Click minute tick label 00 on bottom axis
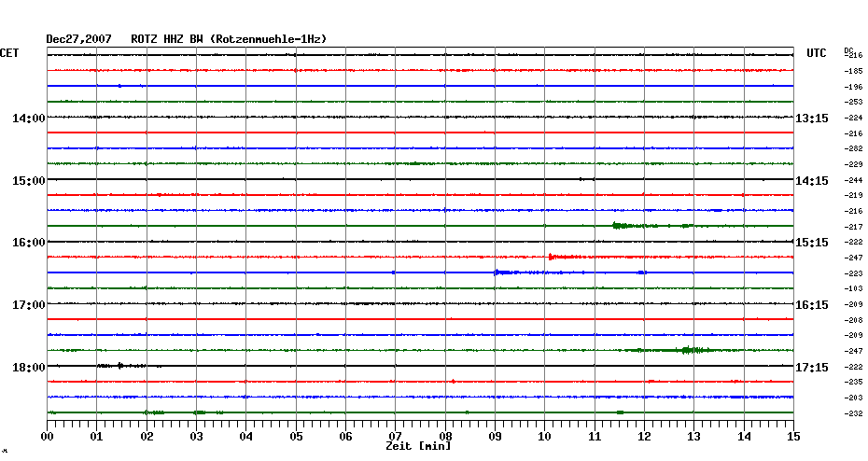The height and width of the screenshot is (461, 868). [47, 437]
